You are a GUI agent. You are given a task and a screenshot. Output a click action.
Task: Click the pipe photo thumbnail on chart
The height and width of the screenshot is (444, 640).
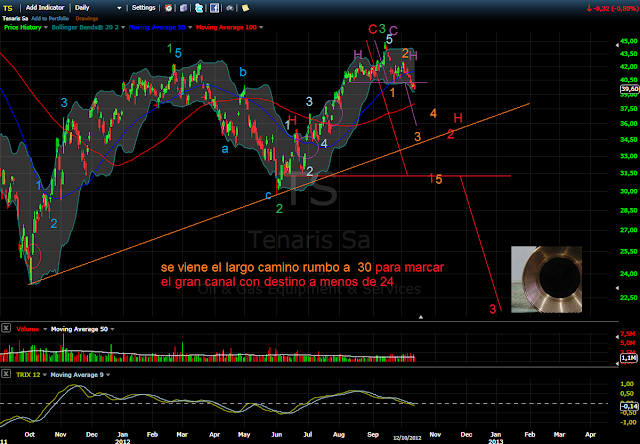tap(546, 280)
